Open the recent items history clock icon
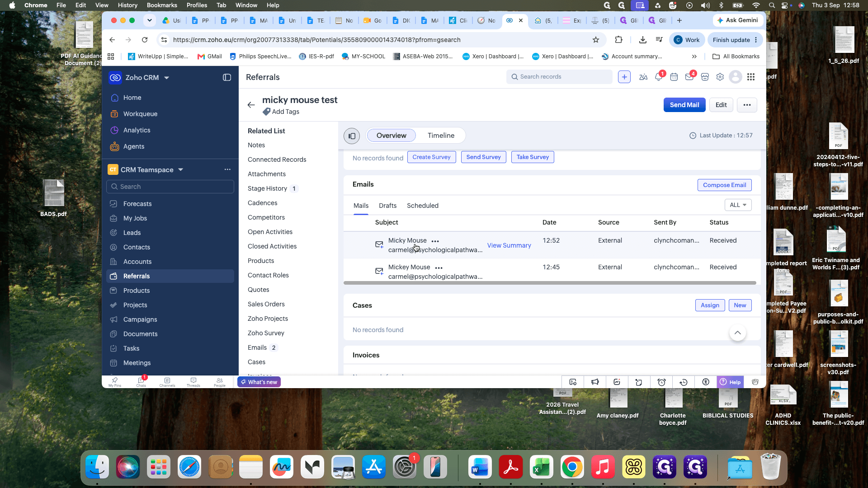868x488 pixels. point(684,382)
